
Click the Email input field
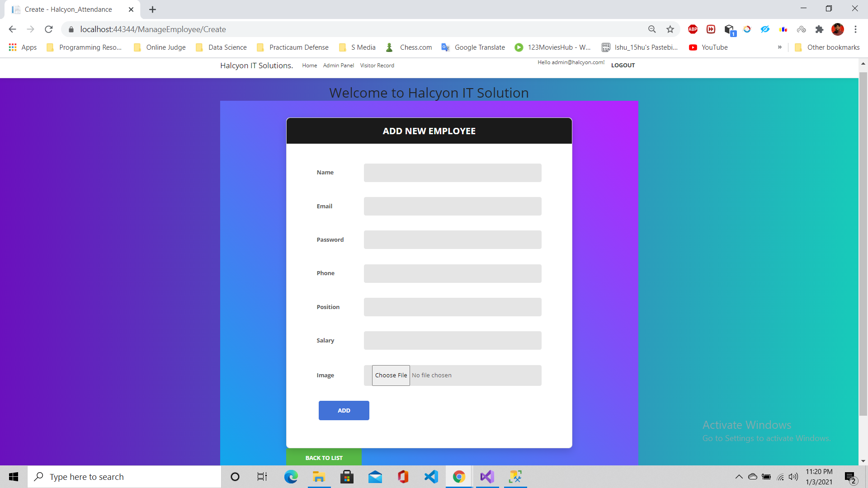coord(452,206)
